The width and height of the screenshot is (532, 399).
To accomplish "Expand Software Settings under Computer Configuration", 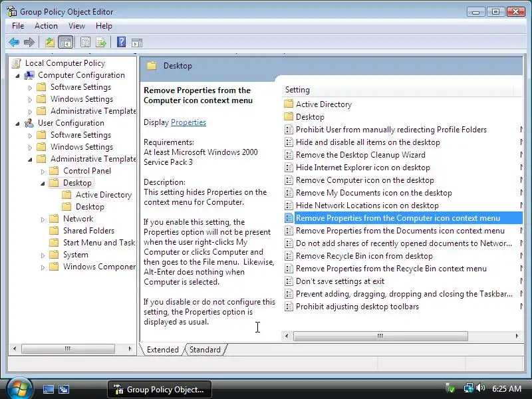I will coord(30,88).
